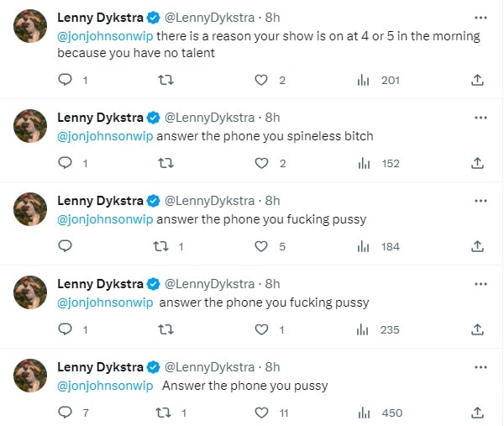Viewport: 504px width, 426px height.
Task: Reply to the 'no talent' tweet
Action: (66, 80)
